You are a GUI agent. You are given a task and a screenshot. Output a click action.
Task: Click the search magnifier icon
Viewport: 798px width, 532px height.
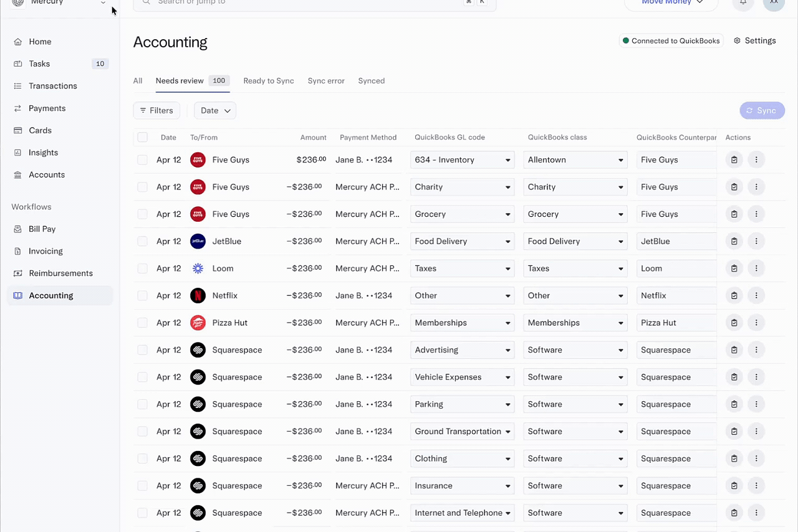pos(146,2)
